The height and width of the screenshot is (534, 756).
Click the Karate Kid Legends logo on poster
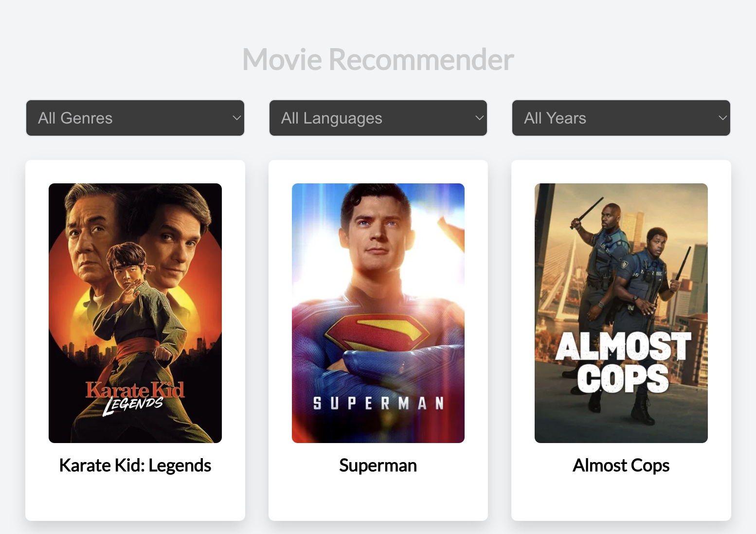point(135,397)
